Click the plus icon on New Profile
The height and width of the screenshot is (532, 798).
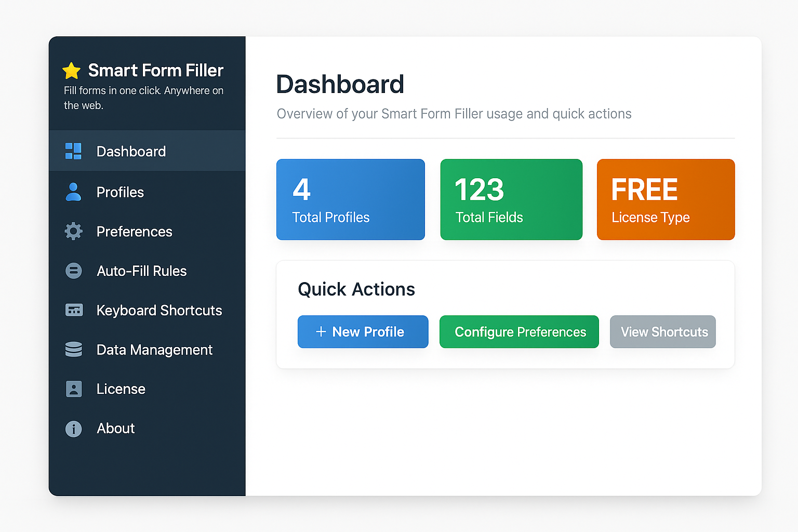tap(321, 331)
